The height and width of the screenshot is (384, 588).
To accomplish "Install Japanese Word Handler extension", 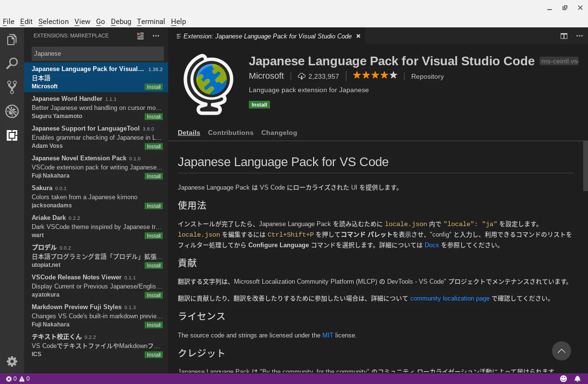I will 154,117.
